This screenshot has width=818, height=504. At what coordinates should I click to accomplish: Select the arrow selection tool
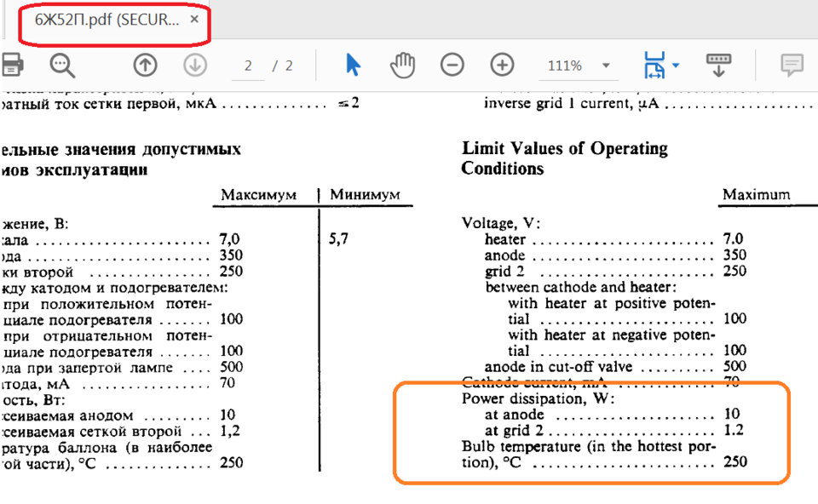coord(353,66)
